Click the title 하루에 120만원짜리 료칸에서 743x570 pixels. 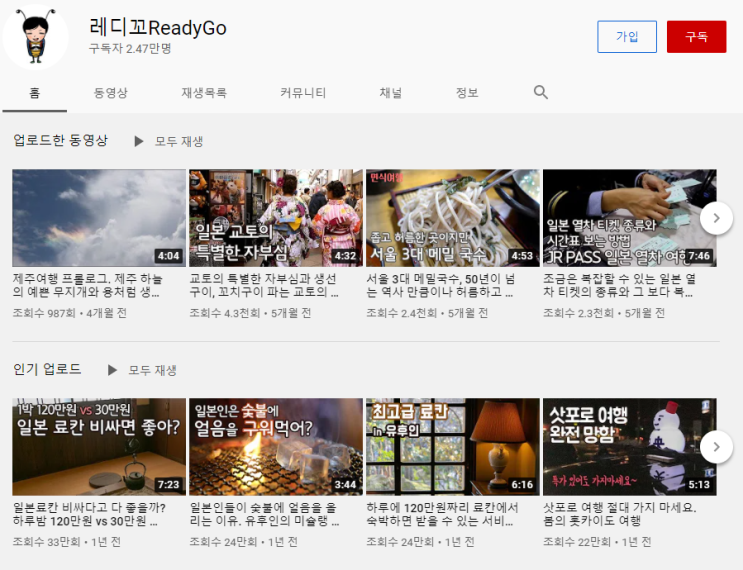[x=442, y=514]
